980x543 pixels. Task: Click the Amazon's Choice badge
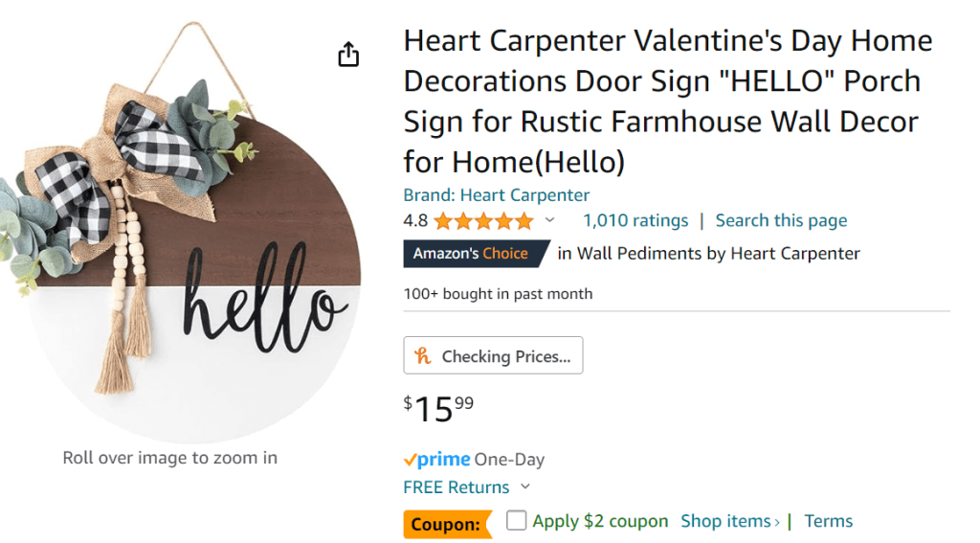coord(471,254)
